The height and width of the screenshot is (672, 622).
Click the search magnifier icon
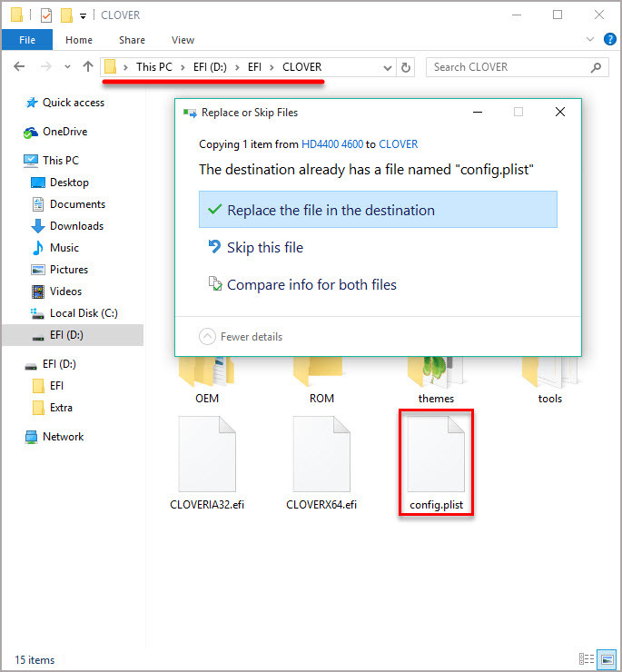click(596, 67)
